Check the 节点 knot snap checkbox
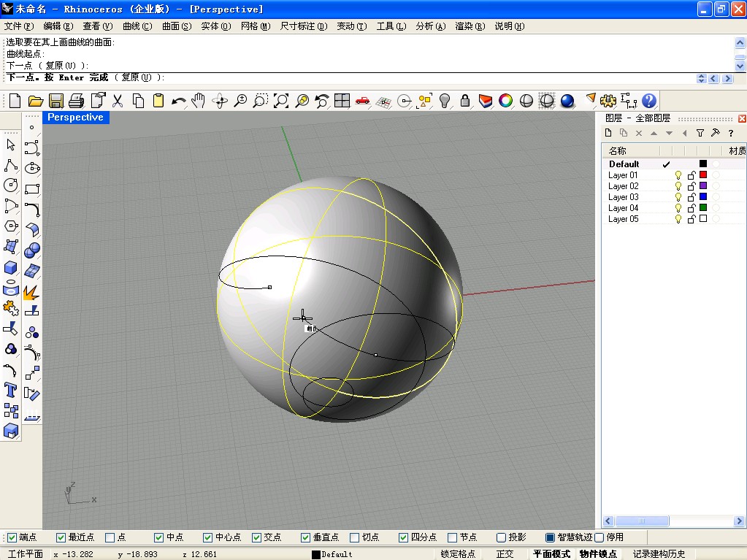 [452, 537]
